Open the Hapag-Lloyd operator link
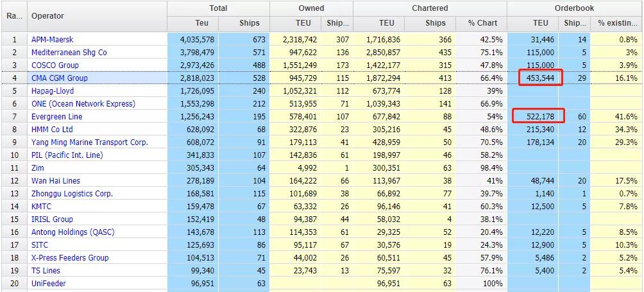The width and height of the screenshot is (644, 292). (x=53, y=90)
